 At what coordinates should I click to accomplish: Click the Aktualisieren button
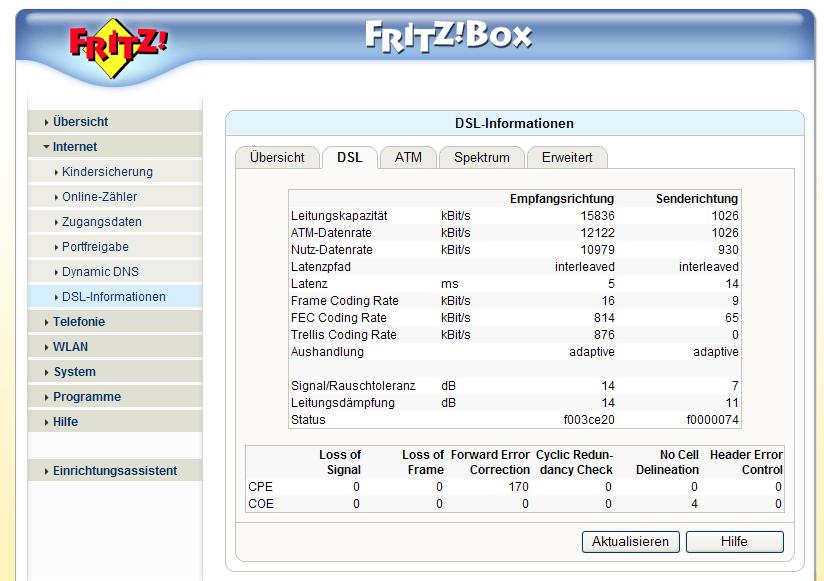tap(630, 541)
